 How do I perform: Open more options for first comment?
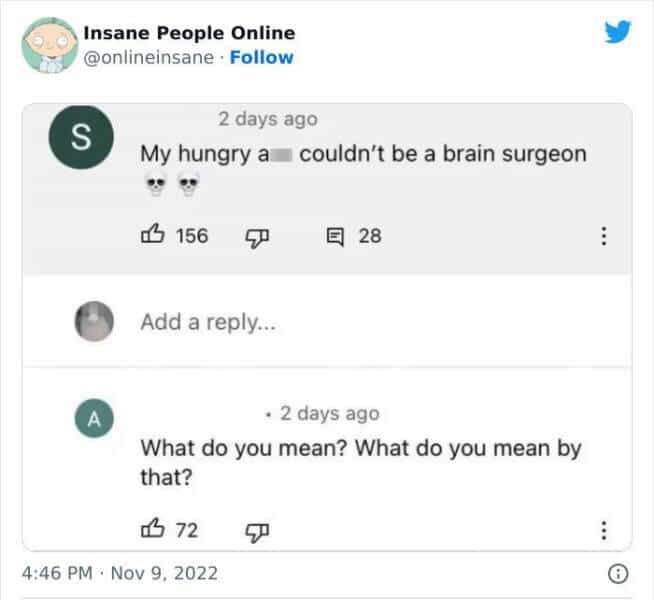point(603,236)
